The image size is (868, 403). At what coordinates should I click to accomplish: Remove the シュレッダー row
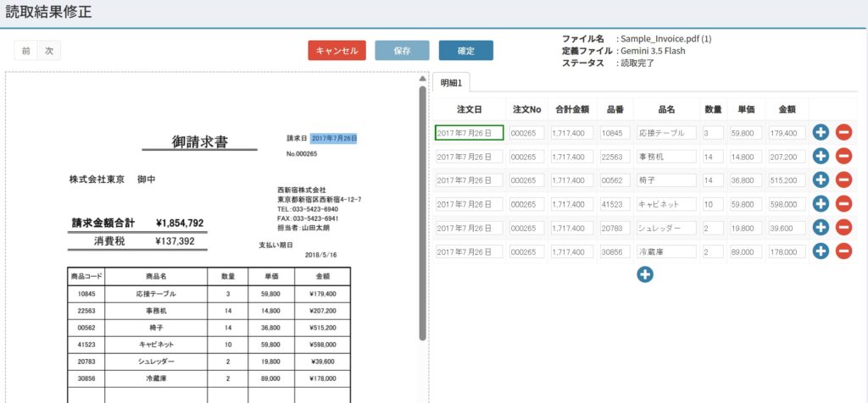click(843, 228)
